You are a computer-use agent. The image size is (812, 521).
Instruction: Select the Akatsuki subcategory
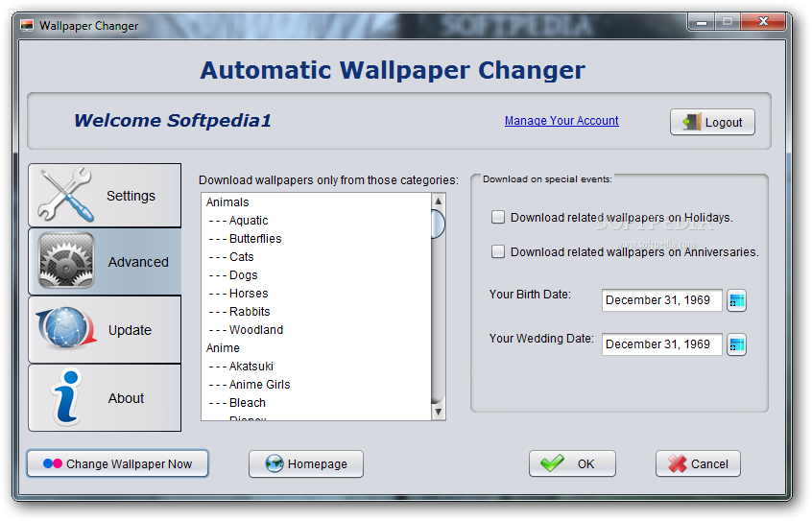(316, 367)
